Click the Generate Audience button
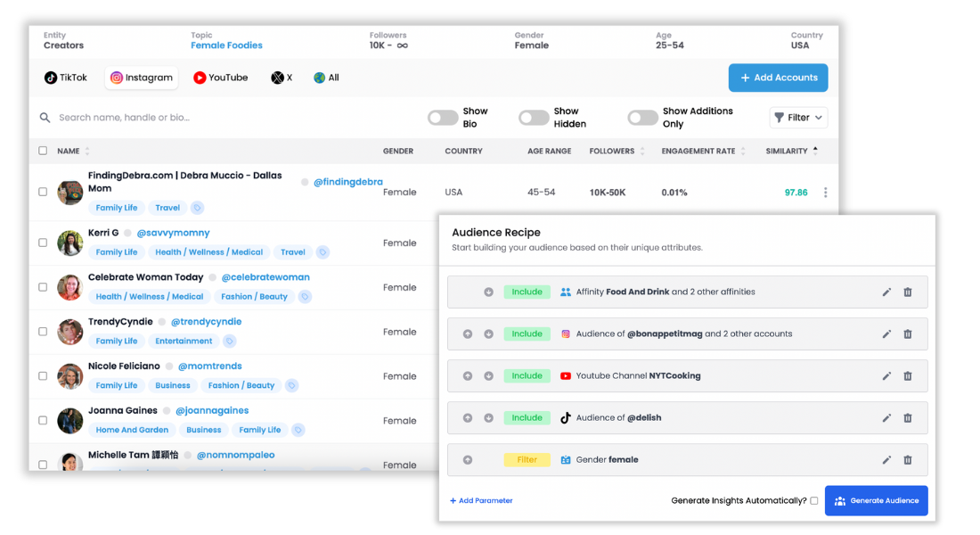 pyautogui.click(x=877, y=500)
